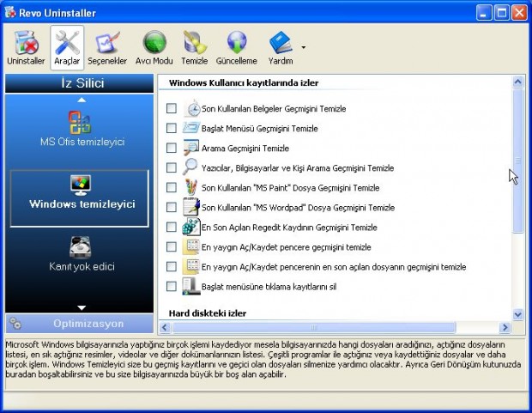Click icon beside Arama Geçmişini Temizle
The height and width of the screenshot is (413, 532).
[191, 148]
